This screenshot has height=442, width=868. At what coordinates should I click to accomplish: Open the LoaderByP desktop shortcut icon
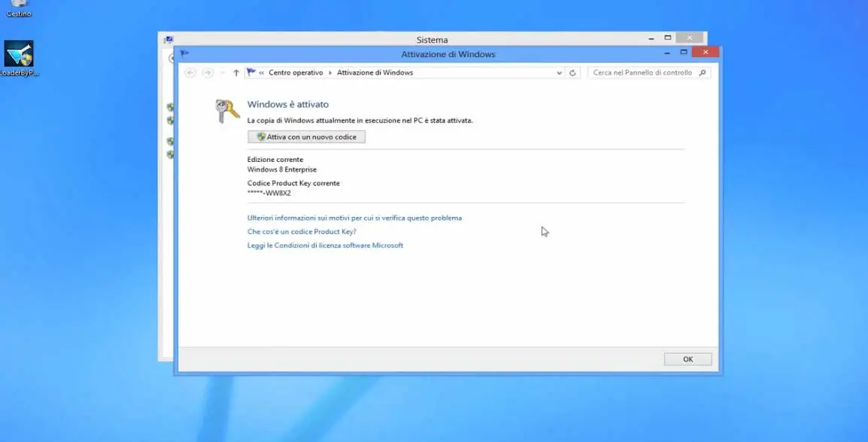(x=19, y=58)
